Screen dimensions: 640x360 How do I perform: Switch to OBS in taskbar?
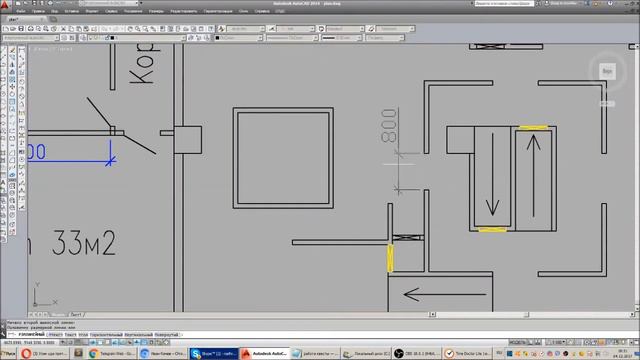(417, 353)
